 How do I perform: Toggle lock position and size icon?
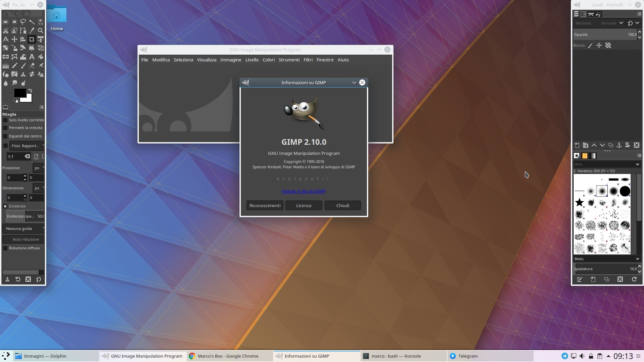tap(599, 45)
